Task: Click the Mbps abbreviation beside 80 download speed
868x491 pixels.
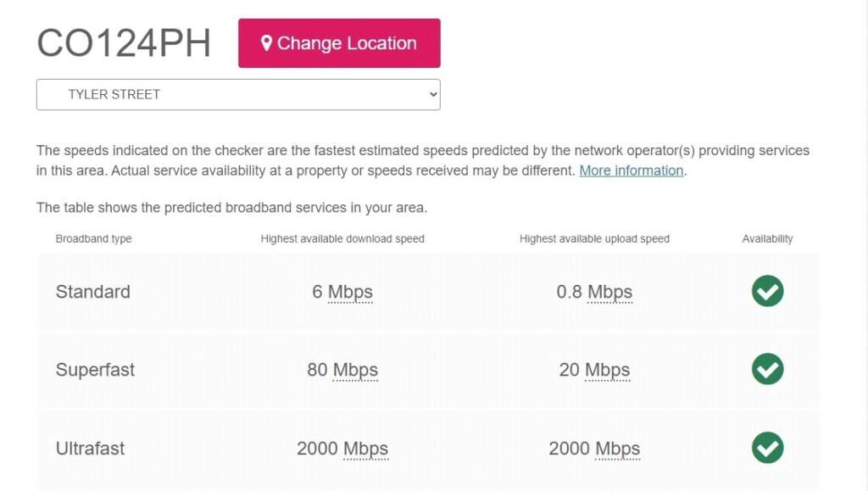Action: click(x=354, y=370)
